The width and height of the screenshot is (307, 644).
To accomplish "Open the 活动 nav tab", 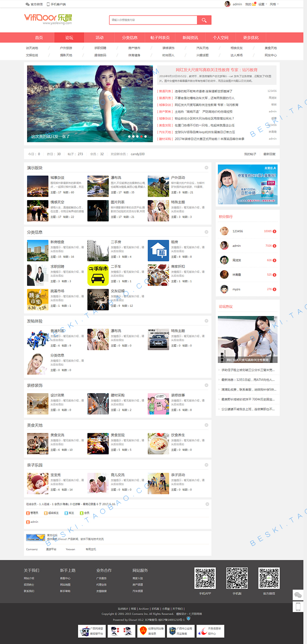I will coord(99,38).
